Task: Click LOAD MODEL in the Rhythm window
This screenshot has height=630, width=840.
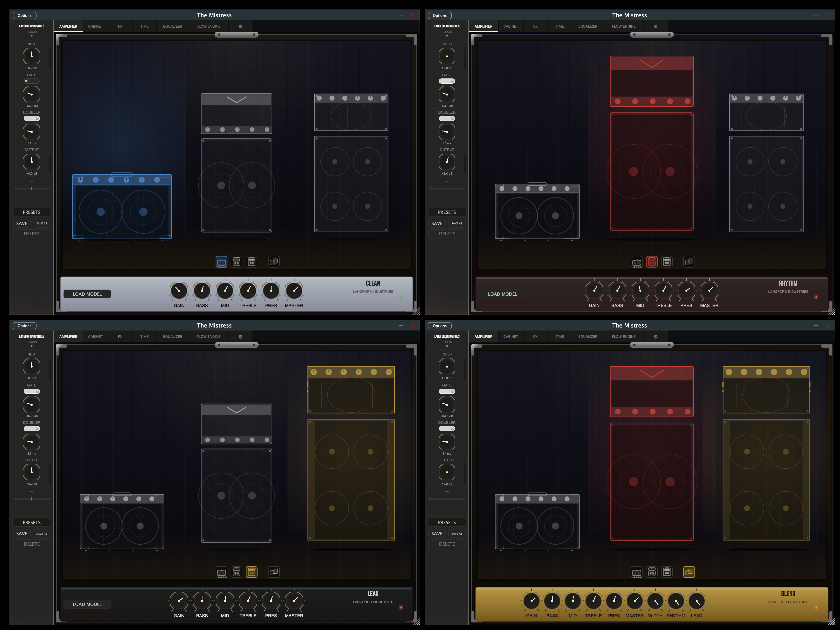Action: click(x=502, y=294)
